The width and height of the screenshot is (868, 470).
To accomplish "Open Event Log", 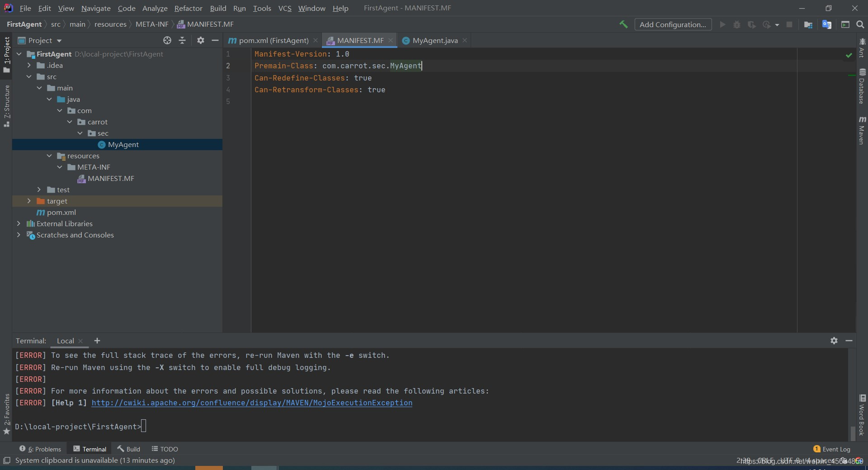I will point(832,449).
